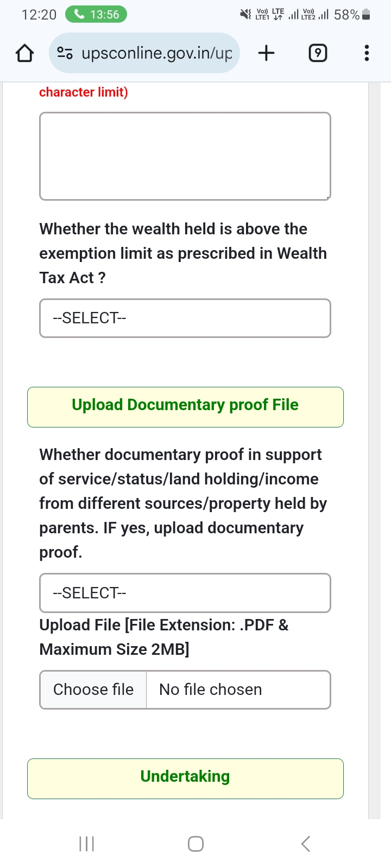Open the tab switcher showing 9 tabs
The height and width of the screenshot is (868, 391).
tap(318, 53)
